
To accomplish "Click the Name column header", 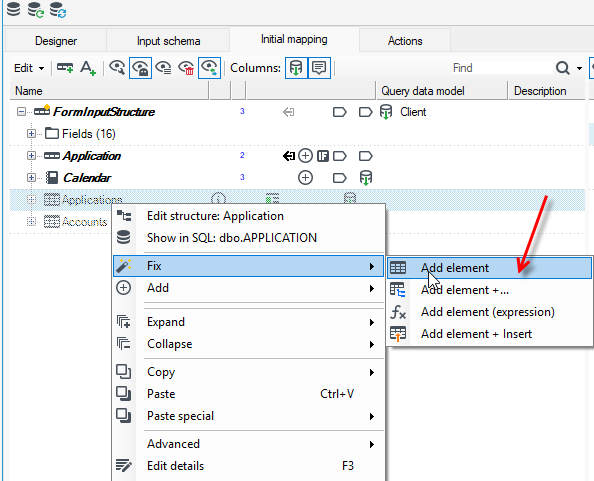I will [x=109, y=91].
